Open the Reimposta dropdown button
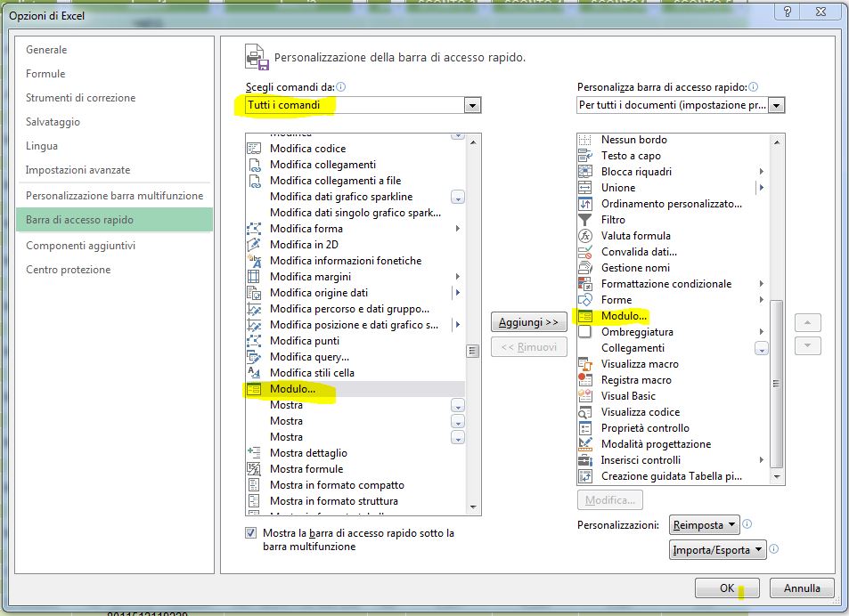 705,524
